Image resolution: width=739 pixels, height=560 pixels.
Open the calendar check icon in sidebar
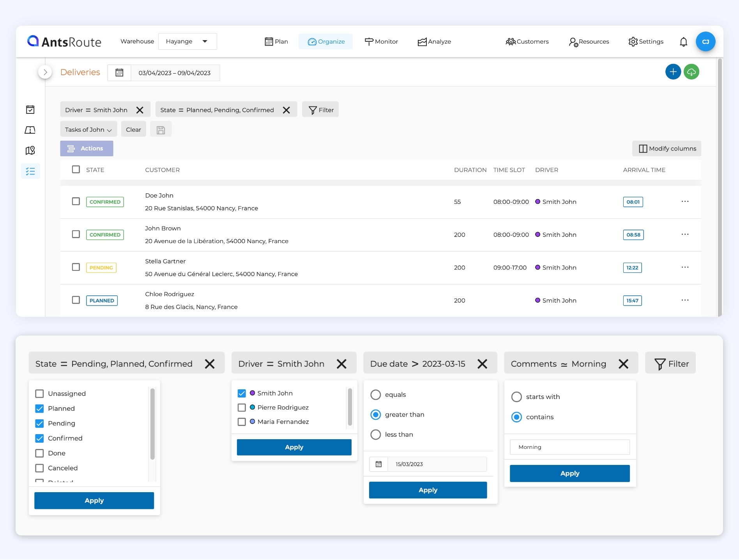[30, 110]
